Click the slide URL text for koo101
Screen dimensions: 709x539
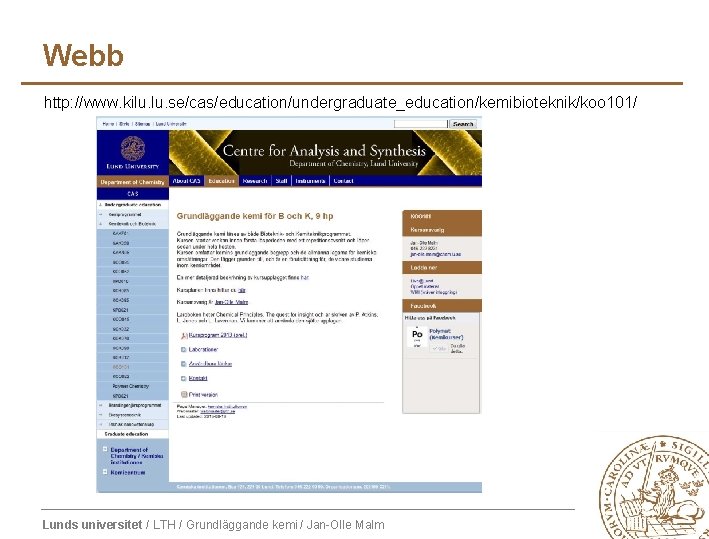(x=340, y=103)
